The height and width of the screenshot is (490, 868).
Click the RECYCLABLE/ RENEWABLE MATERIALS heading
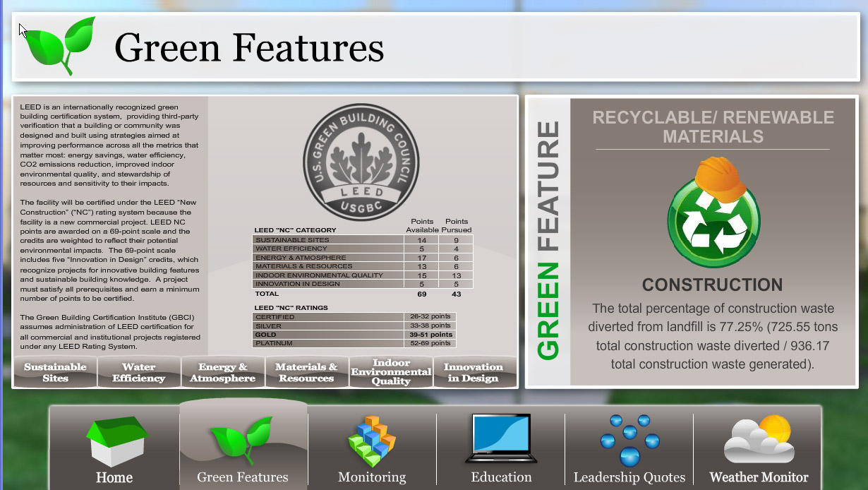pos(713,127)
